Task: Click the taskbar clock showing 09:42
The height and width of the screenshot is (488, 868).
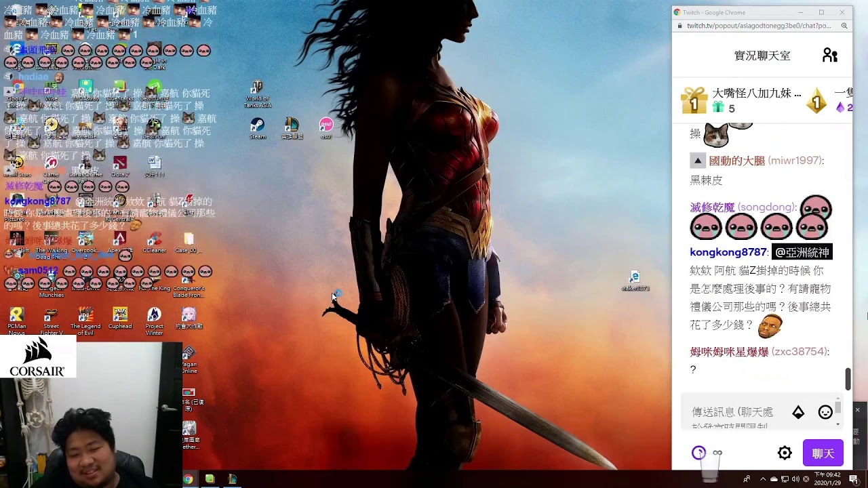Action: 827,479
